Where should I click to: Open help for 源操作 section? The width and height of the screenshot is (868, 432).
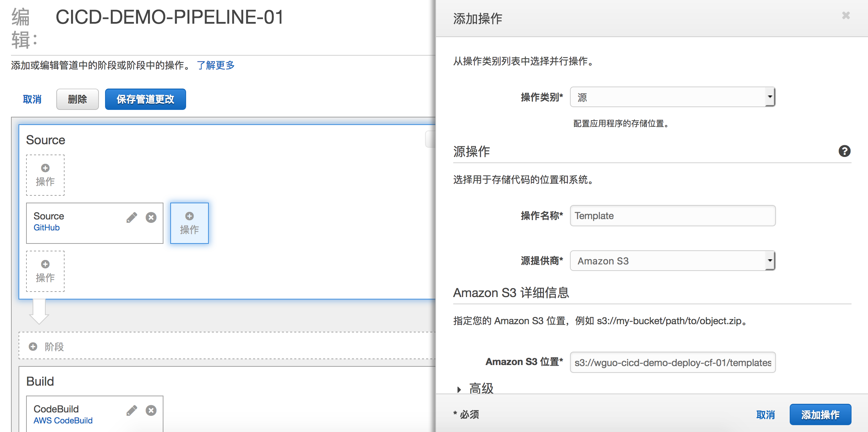coord(844,151)
